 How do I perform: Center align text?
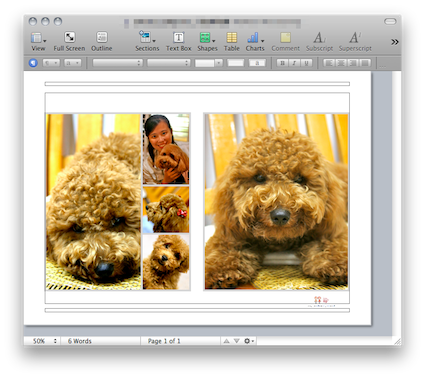point(341,63)
